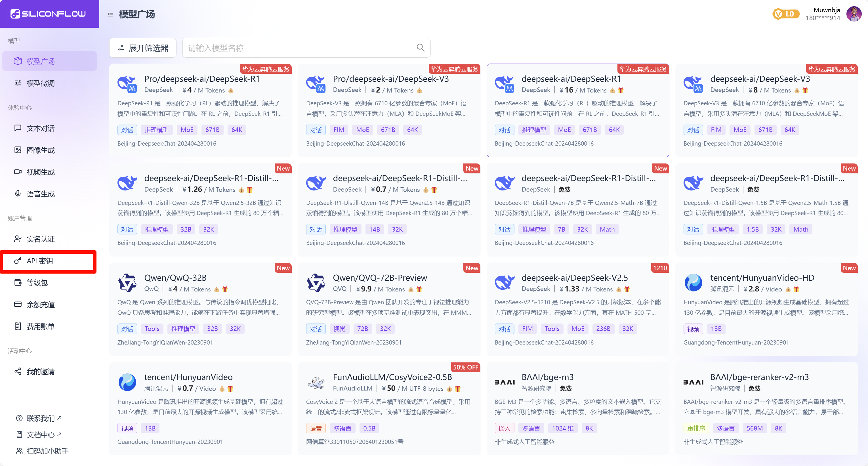Click deepseek-ai/DeepSeek-V2.5 whale logo
Screen dimensions: 868x466
505,283
